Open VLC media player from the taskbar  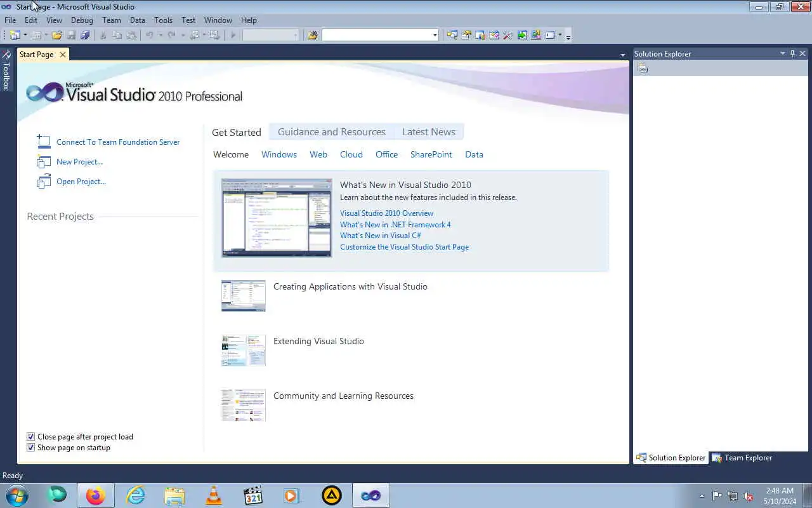tap(214, 495)
